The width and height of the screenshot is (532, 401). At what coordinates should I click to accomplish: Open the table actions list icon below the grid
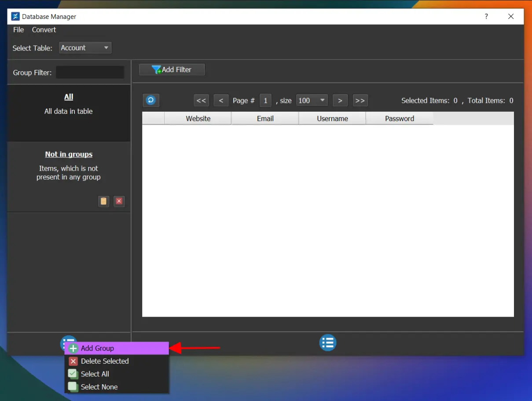pyautogui.click(x=328, y=343)
